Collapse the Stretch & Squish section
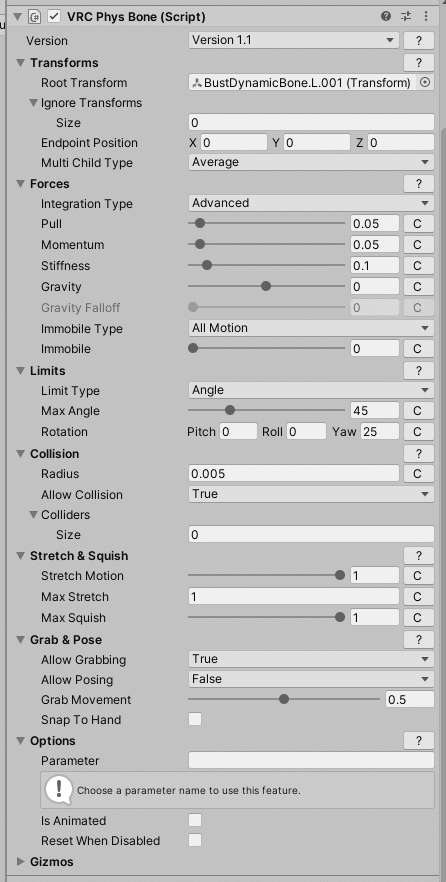The image size is (446, 882). click(21, 556)
